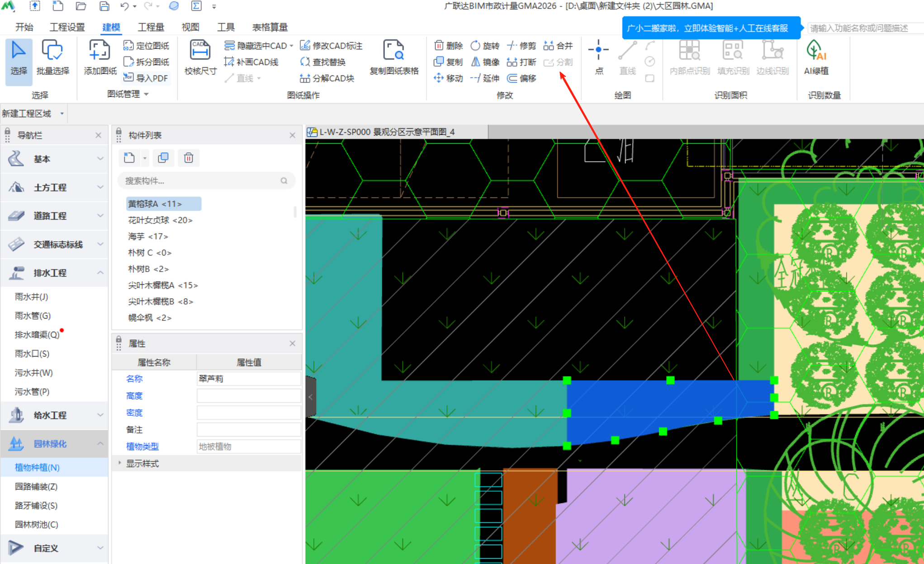Click the 延伸 extend tool
The height and width of the screenshot is (564, 924).
coord(485,78)
